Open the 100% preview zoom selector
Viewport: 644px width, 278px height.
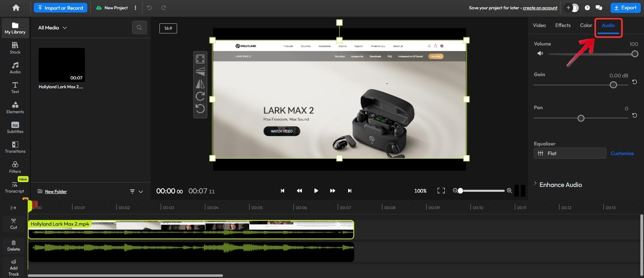point(420,191)
